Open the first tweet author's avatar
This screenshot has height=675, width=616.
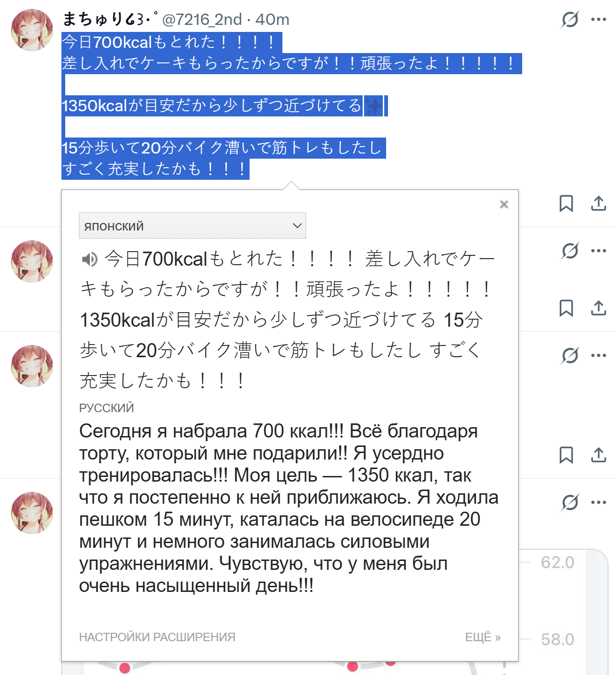(32, 30)
